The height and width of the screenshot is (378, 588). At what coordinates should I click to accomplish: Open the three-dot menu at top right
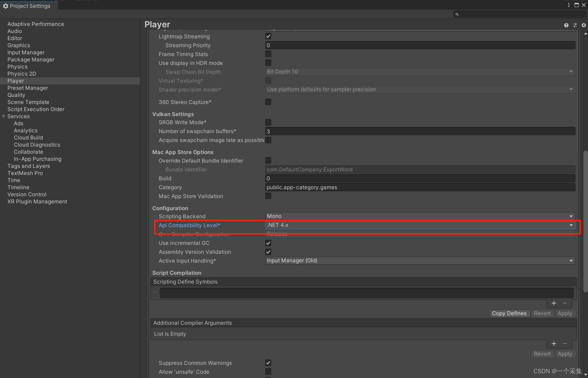pyautogui.click(x=569, y=5)
